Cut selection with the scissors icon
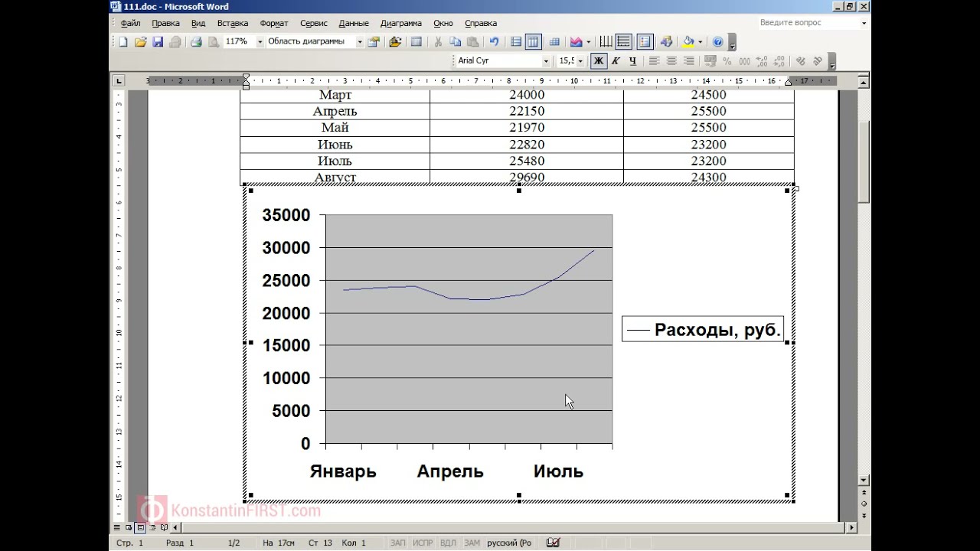The height and width of the screenshot is (551, 980). [439, 42]
